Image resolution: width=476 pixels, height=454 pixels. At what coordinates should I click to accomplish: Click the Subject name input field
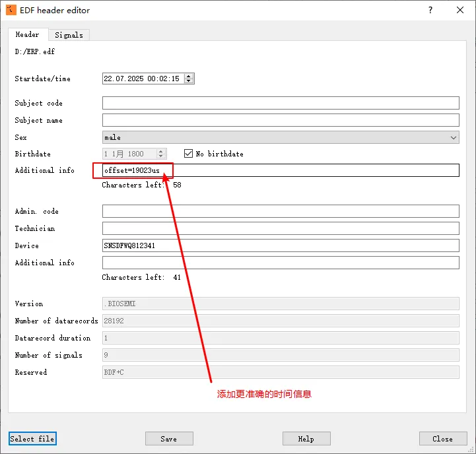click(280, 120)
